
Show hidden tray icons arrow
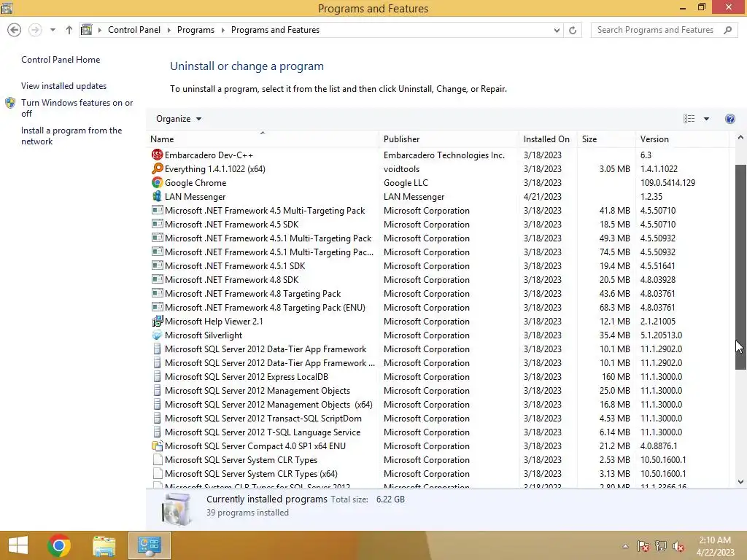[625, 546]
